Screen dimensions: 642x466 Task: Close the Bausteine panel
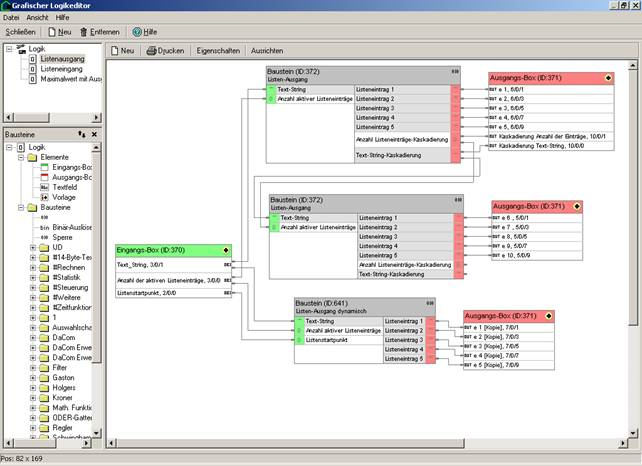coord(94,133)
